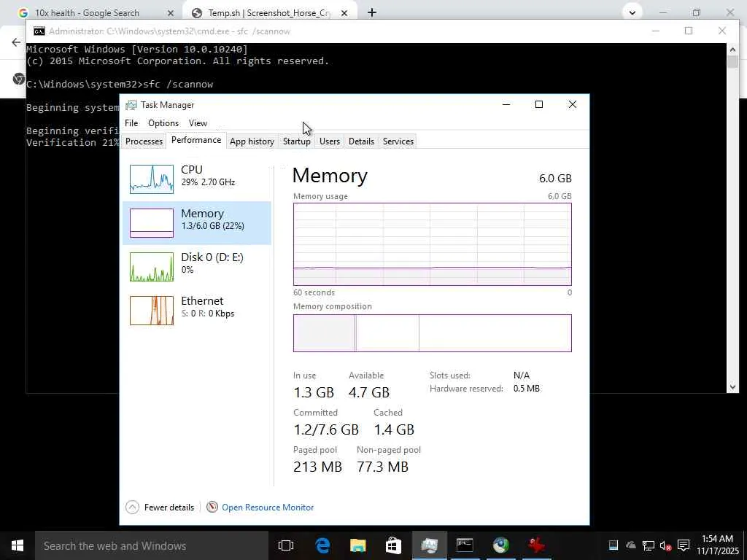This screenshot has height=560, width=747.
Task: Click the Memory composition bar
Action: (433, 332)
